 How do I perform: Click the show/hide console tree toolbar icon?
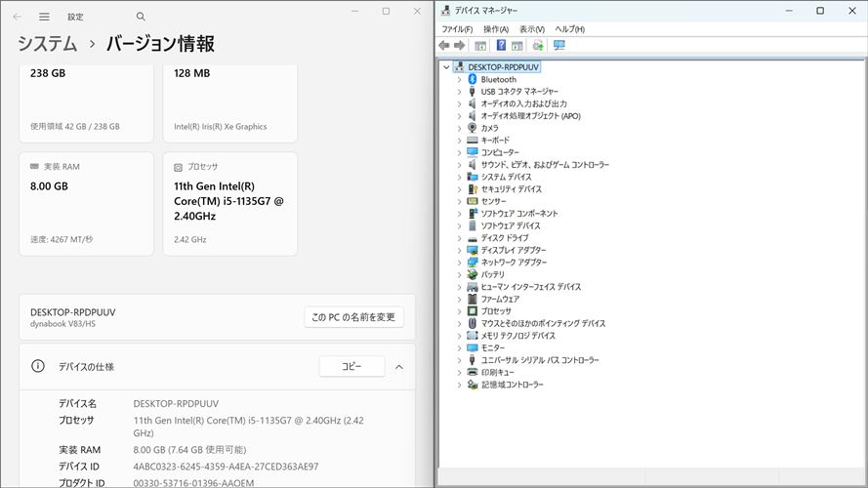480,46
